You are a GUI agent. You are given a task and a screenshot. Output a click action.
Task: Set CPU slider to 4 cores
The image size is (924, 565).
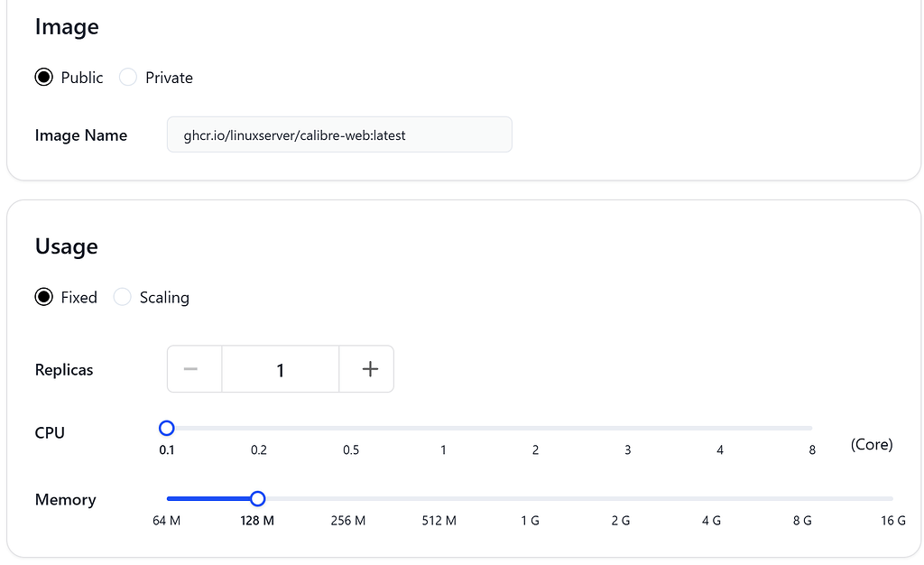(720, 429)
